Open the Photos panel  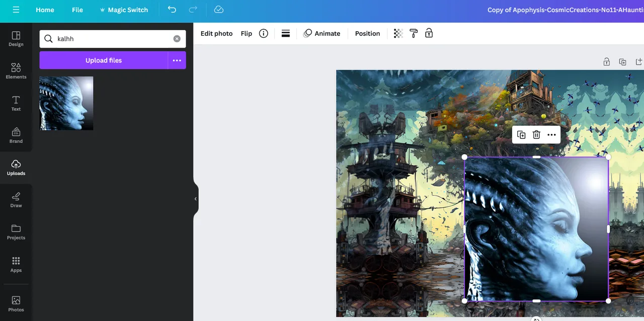16,304
